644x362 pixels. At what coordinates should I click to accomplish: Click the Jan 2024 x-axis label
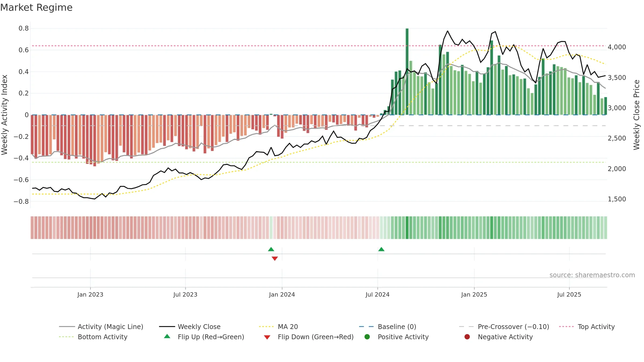[x=282, y=294]
